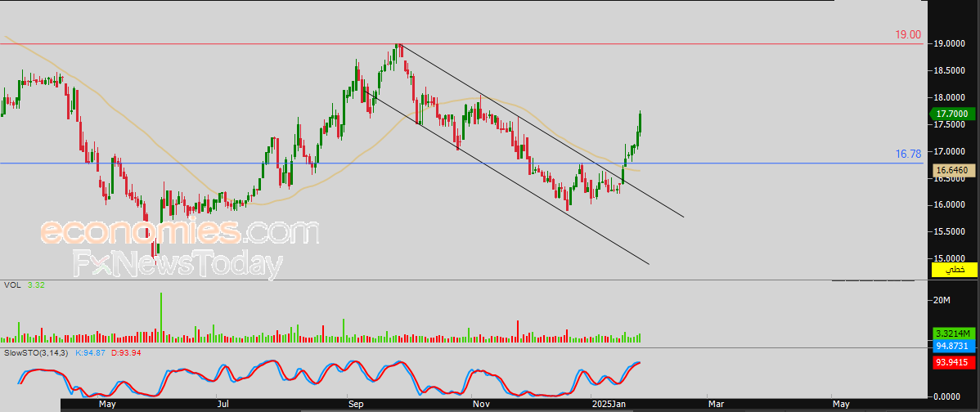Select the 18.0000 price axis label

pyautogui.click(x=950, y=97)
